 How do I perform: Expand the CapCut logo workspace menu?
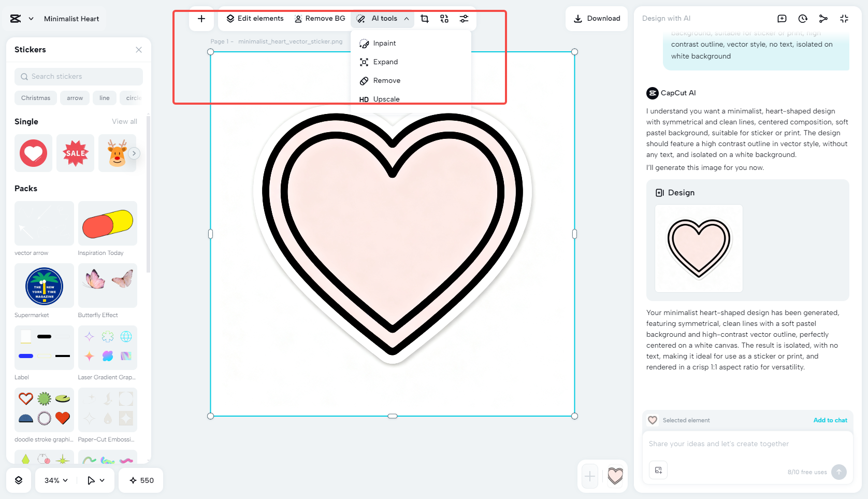[30, 18]
